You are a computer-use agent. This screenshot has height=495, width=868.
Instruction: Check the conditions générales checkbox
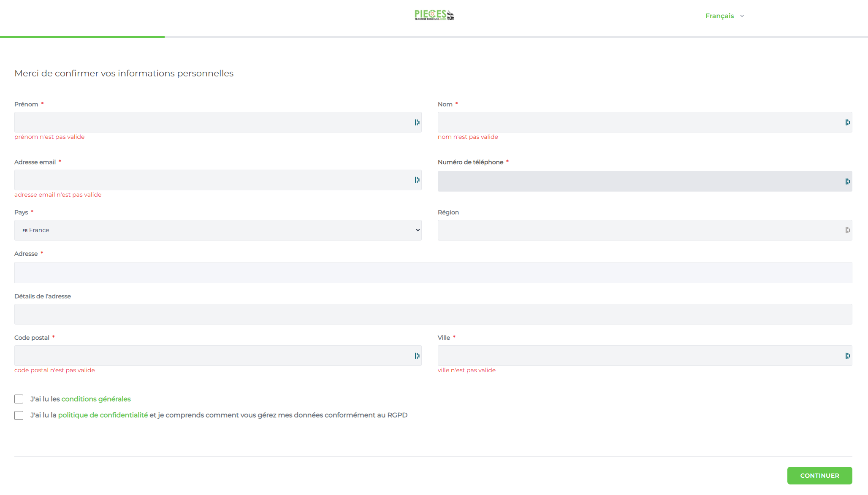tap(19, 399)
